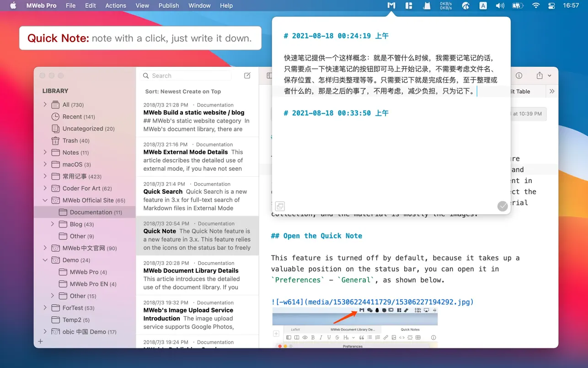This screenshot has height=368, width=588.
Task: Open the Actions menu
Action: coord(115,5)
